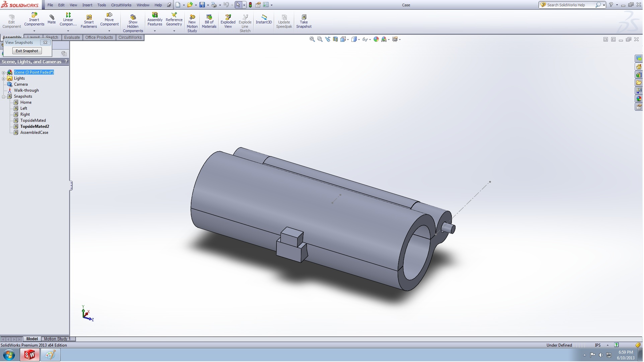
Task: Switch to the Evaluate tab
Action: (72, 37)
